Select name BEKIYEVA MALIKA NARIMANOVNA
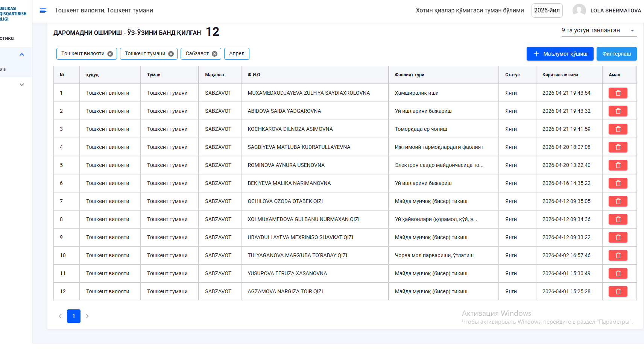 (289, 183)
